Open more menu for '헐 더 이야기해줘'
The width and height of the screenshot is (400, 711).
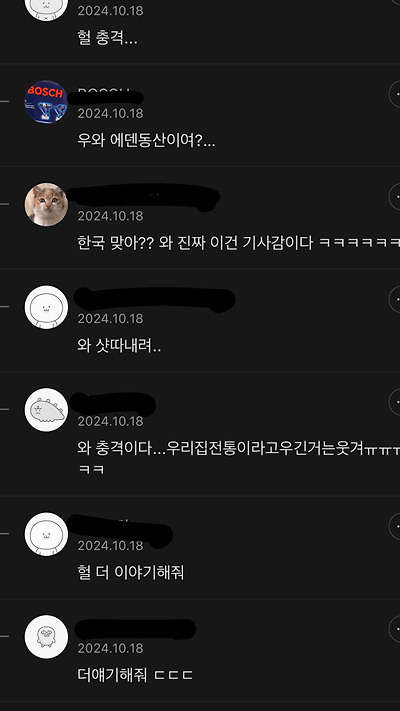point(395,526)
